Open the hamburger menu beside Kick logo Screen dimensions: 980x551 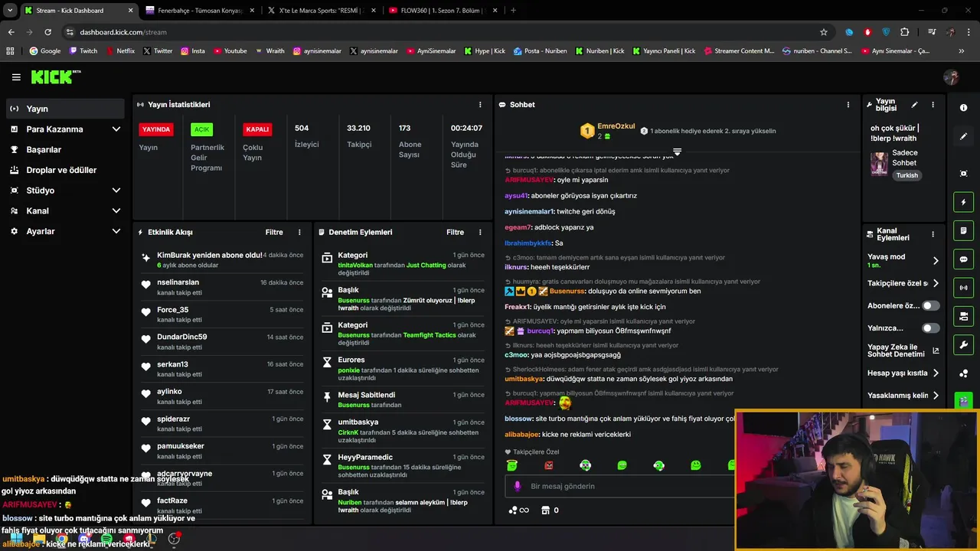coord(16,77)
